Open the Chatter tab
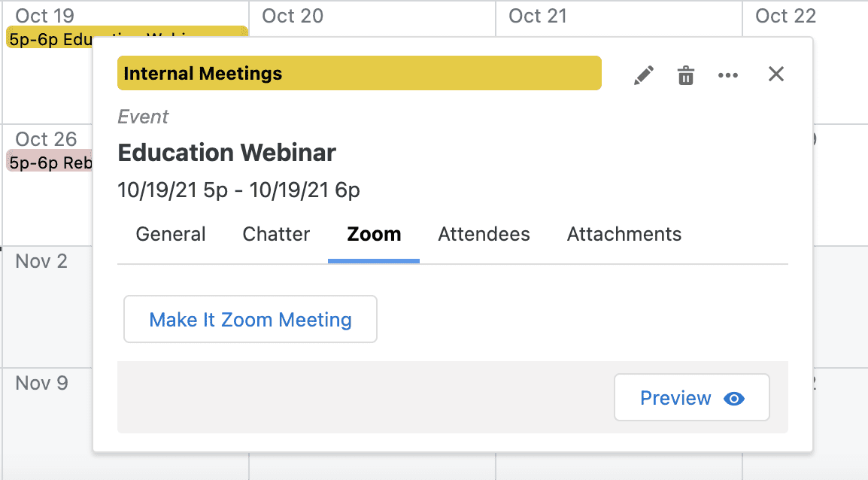 276,234
